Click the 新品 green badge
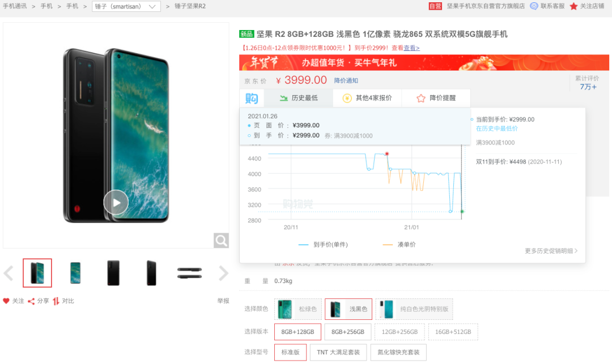The height and width of the screenshot is (364, 612). 246,35
